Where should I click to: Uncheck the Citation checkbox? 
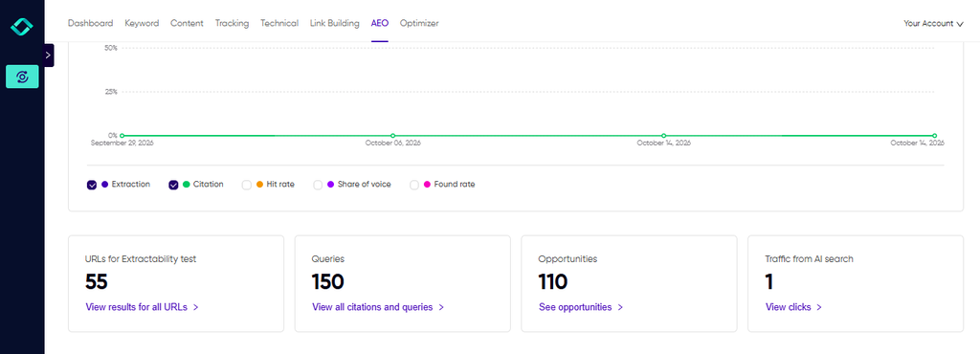(x=174, y=185)
